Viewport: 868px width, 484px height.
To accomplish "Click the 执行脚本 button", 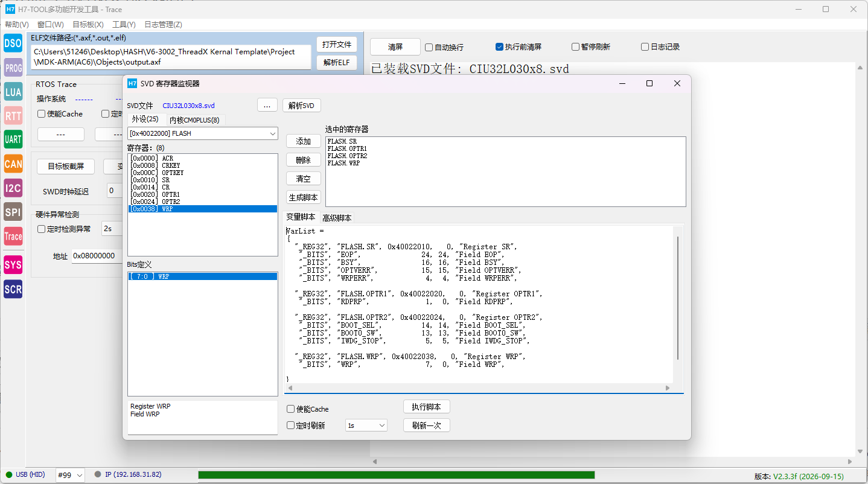I will tap(427, 407).
